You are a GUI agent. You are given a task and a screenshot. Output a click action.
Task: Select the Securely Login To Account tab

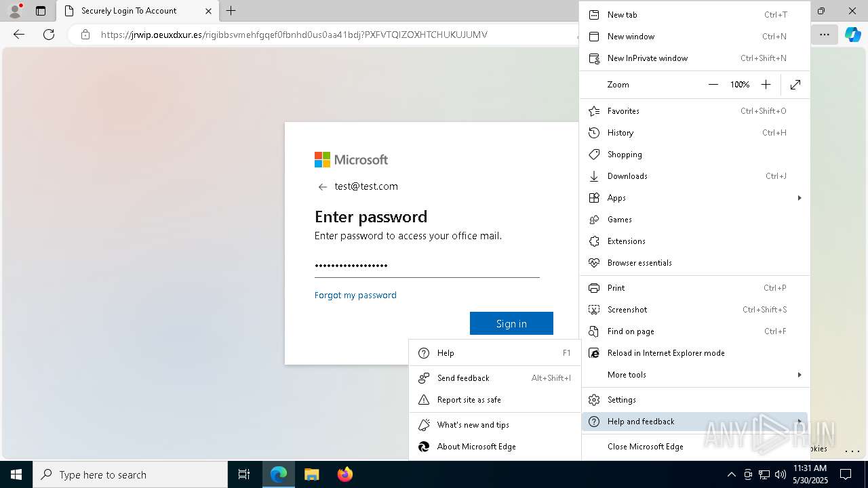pos(138,11)
